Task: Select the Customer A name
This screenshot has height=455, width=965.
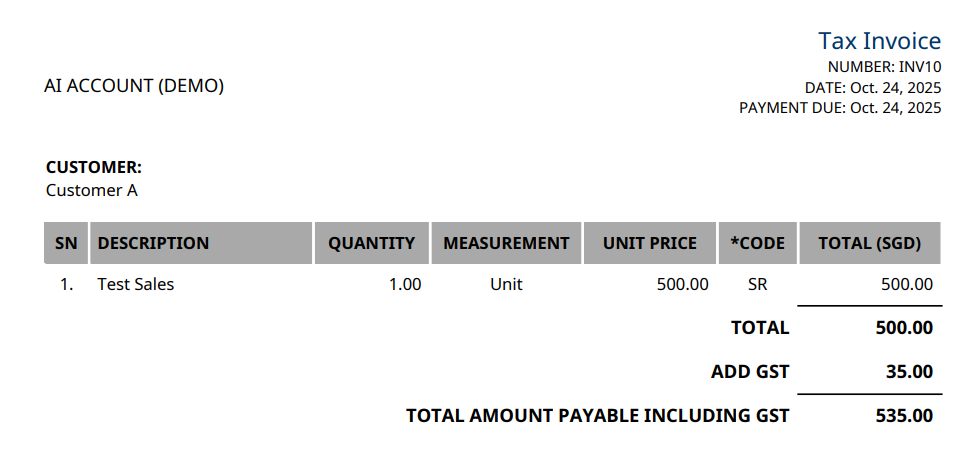Action: (92, 190)
